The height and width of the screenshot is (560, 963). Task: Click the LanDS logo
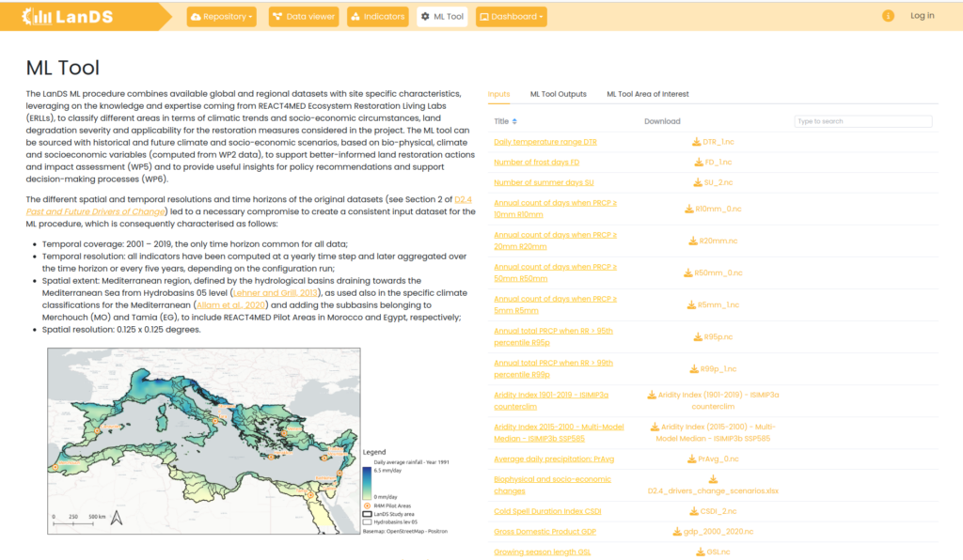(68, 17)
